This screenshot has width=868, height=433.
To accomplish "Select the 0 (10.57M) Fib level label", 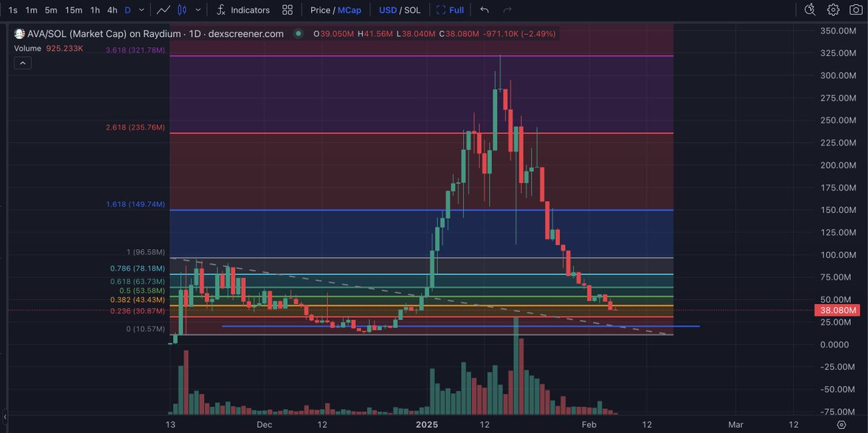I will point(146,329).
